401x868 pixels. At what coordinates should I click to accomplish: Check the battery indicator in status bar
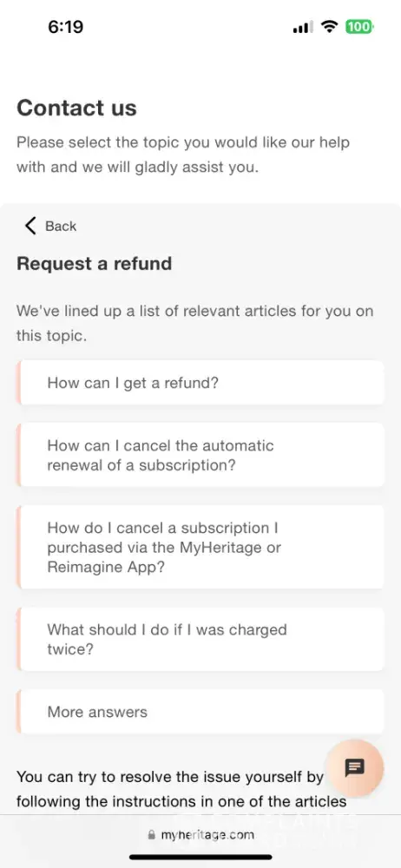pyautogui.click(x=359, y=27)
